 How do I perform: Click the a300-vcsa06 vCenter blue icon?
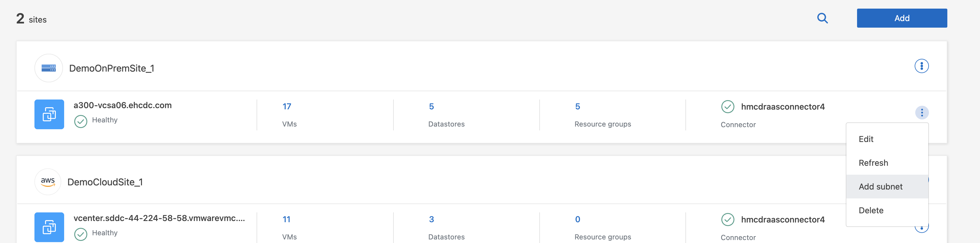pos(49,114)
